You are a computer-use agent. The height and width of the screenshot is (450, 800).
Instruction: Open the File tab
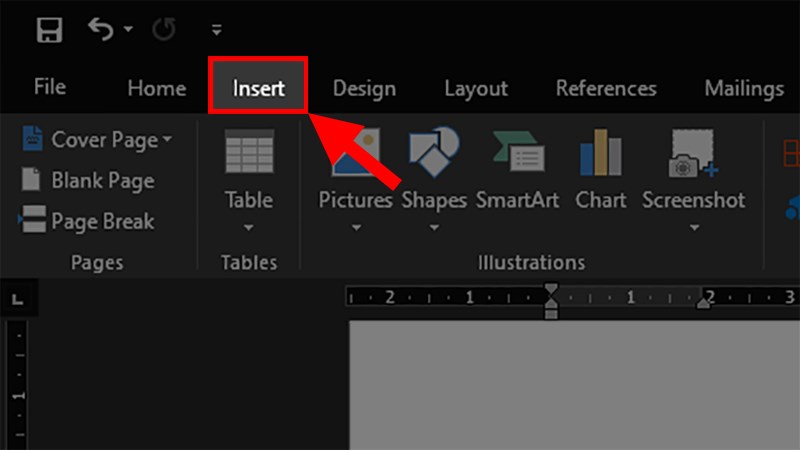coord(50,87)
